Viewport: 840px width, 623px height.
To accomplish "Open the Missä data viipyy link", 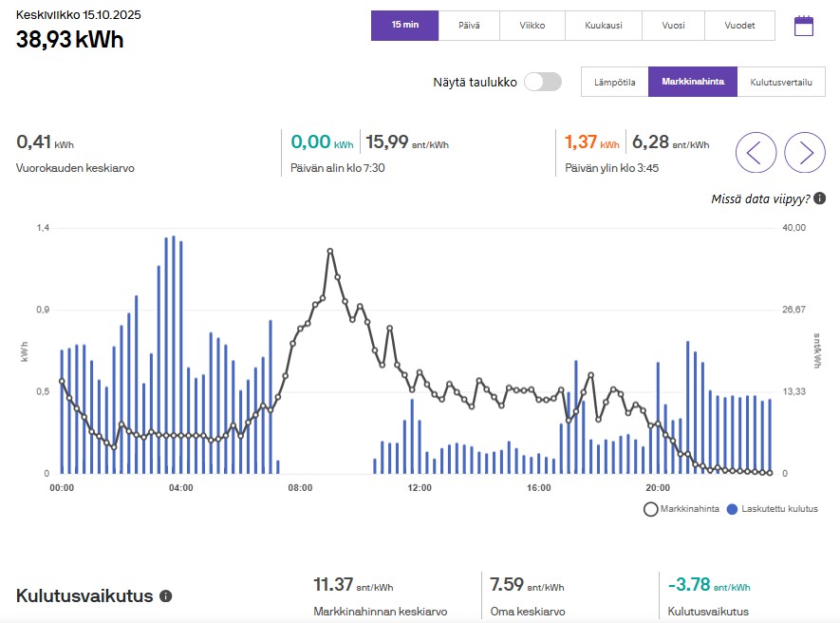I will pyautogui.click(x=760, y=198).
